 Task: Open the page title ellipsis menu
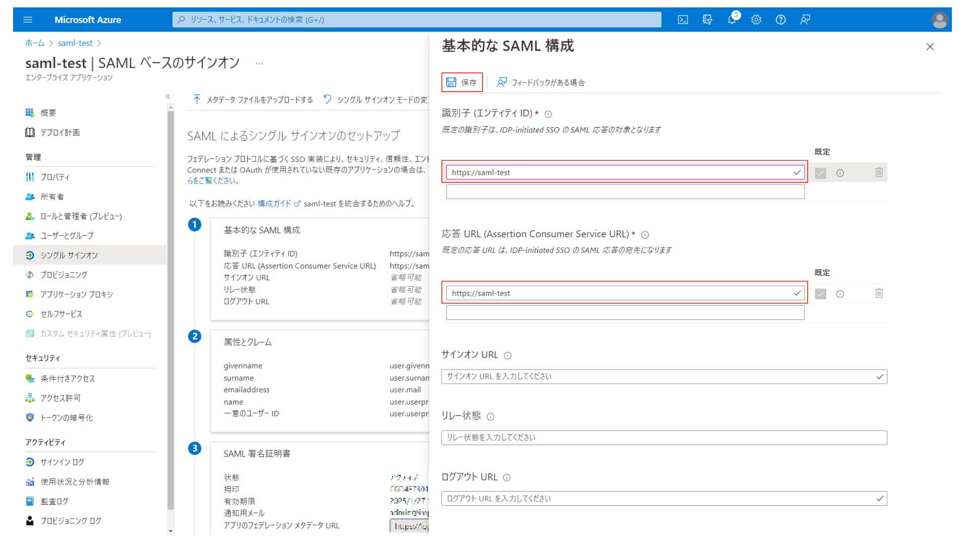point(259,64)
